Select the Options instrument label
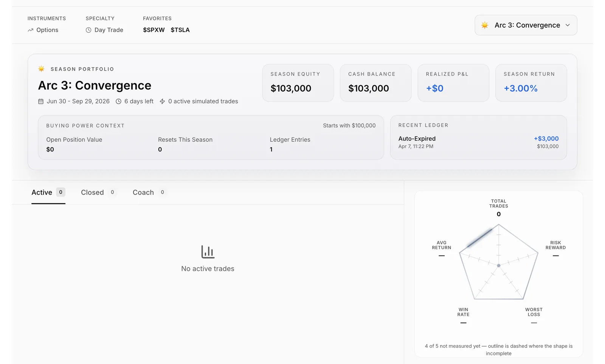The height and width of the screenshot is (364, 605). 47,30
